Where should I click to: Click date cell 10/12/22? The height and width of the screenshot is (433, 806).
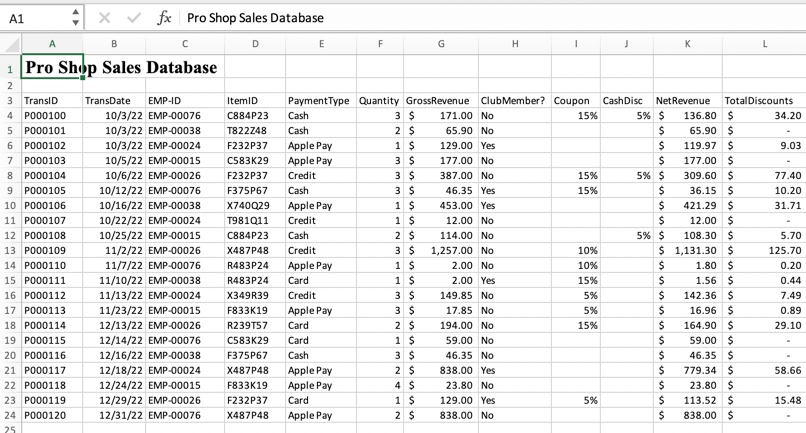(x=114, y=190)
